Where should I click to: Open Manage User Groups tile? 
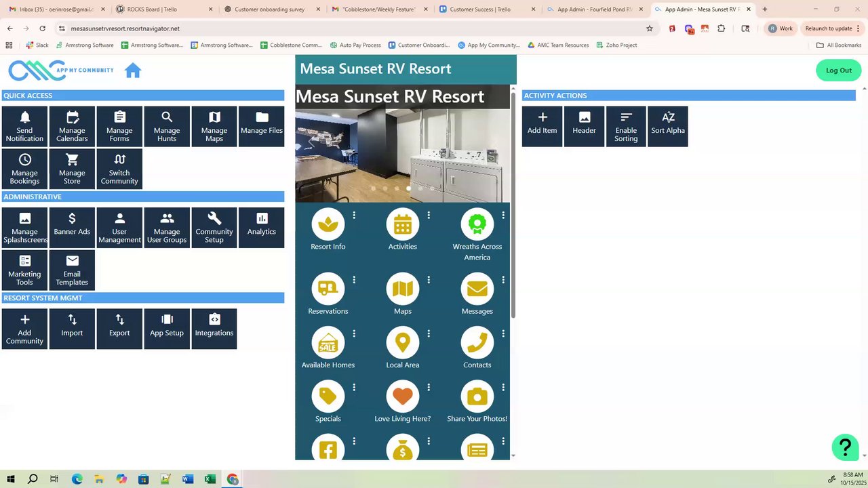coord(167,228)
